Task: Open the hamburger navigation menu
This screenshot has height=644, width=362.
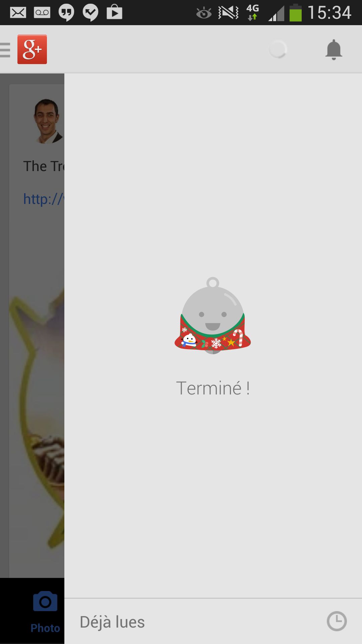Action: (x=5, y=50)
